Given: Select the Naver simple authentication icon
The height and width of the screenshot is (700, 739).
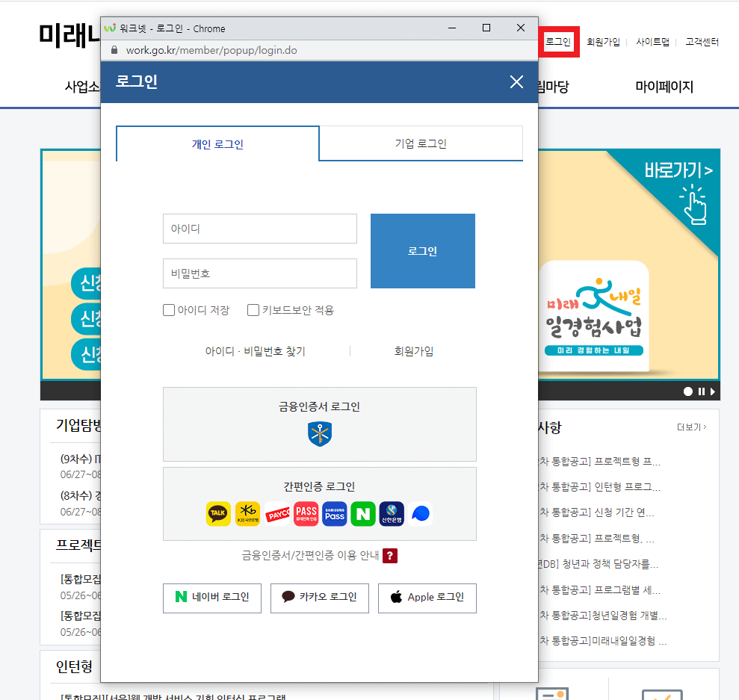Looking at the screenshot, I should [x=363, y=514].
